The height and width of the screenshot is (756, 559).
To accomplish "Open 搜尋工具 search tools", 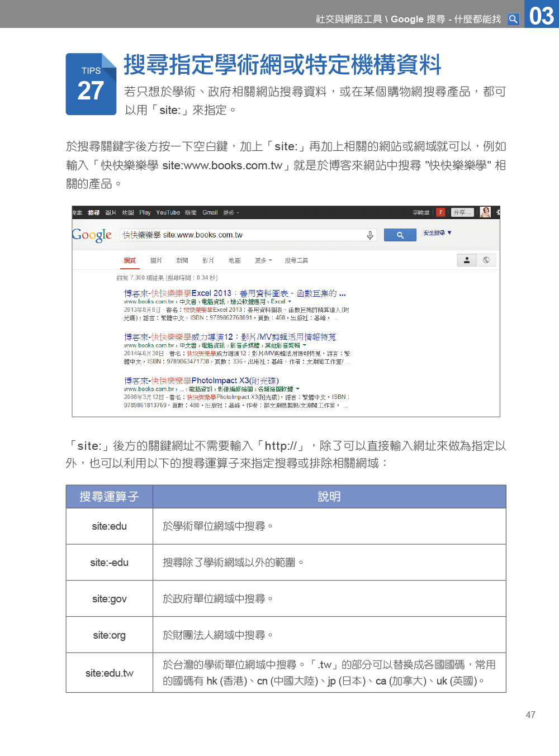I will (296, 260).
